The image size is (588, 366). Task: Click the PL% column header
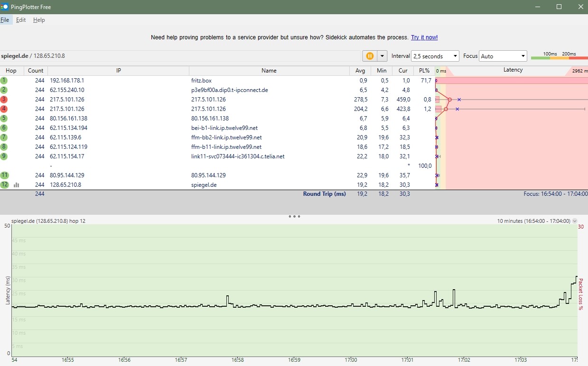coord(424,71)
